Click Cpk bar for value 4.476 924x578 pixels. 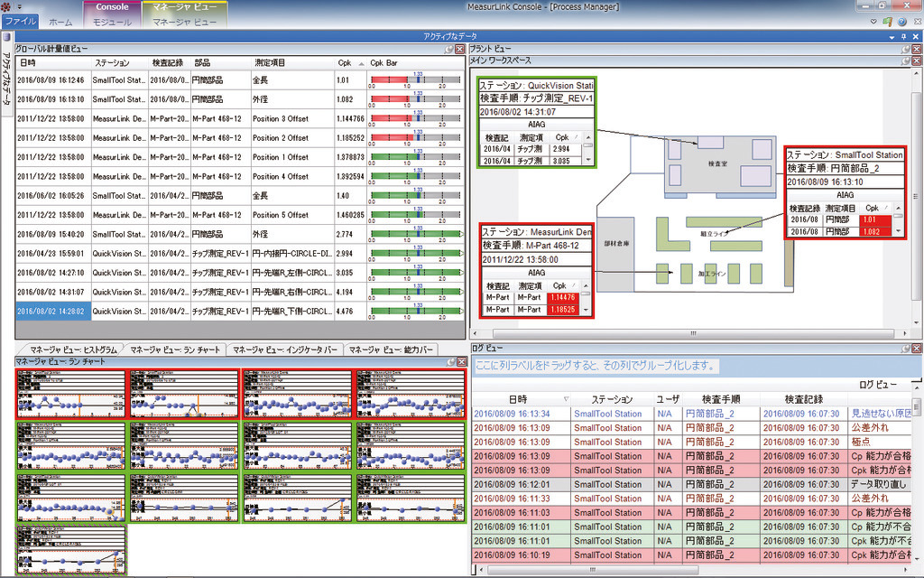415,312
